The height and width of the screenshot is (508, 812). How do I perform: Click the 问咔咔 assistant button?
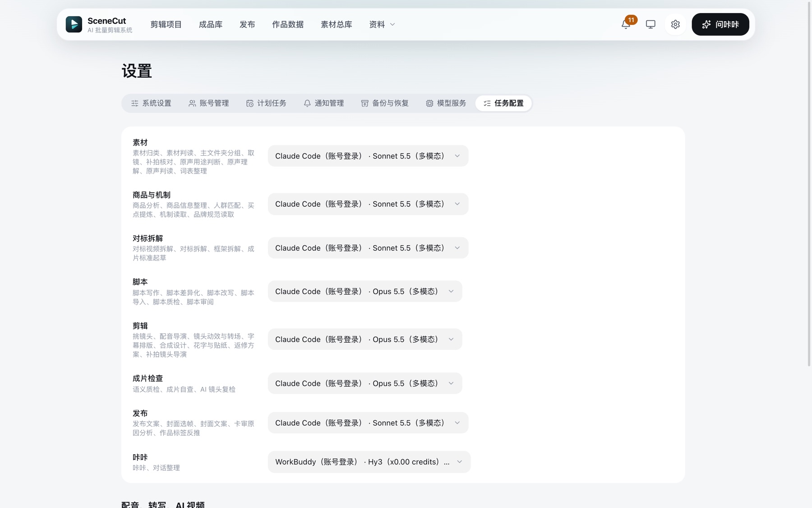point(720,24)
